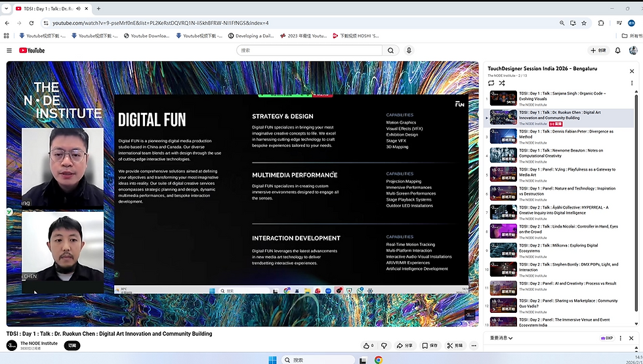
Task: Click the Windows taskbar search box
Action: click(317, 360)
